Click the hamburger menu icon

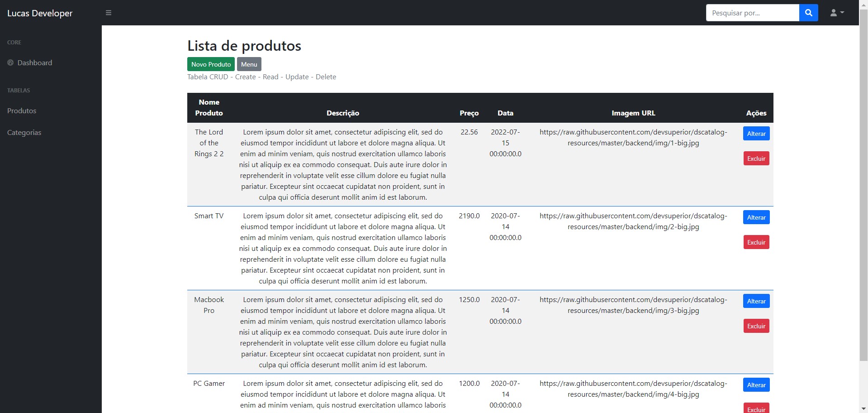coord(108,13)
